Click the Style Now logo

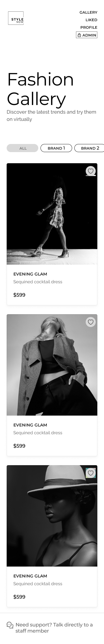click(16, 18)
